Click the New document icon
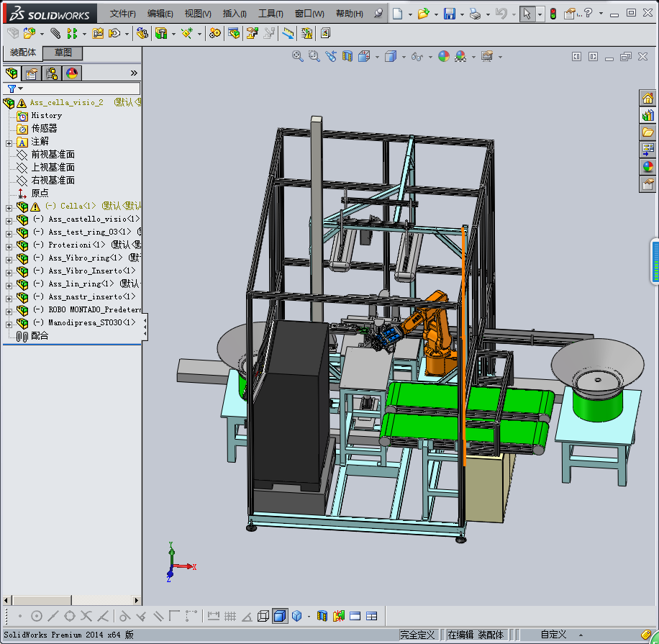Viewport: 659px width, 644px height. pyautogui.click(x=398, y=14)
